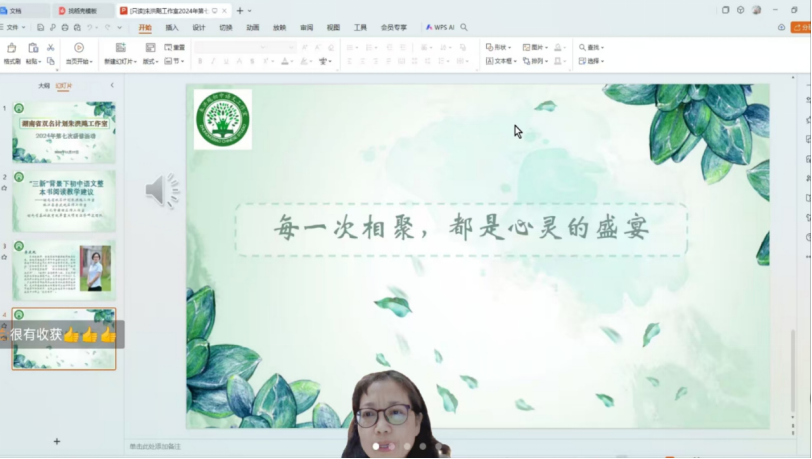Image resolution: width=812 pixels, height=459 pixels.
Task: Click the Format Painter icon
Action: pyautogui.click(x=11, y=48)
